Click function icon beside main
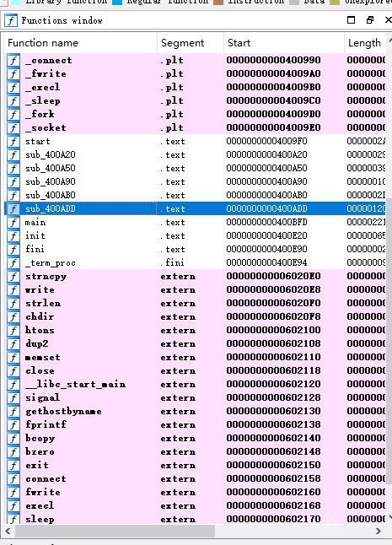Image resolution: width=392 pixels, height=545 pixels. (x=13, y=223)
